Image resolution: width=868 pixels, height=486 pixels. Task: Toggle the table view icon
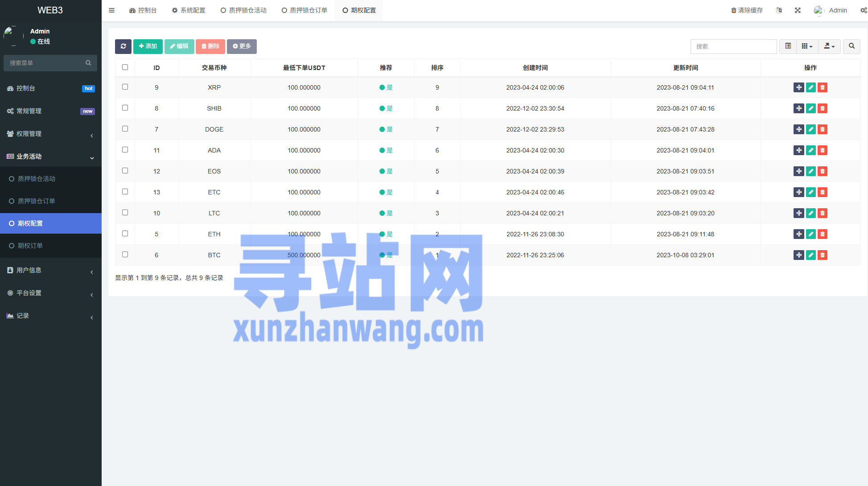pos(788,46)
